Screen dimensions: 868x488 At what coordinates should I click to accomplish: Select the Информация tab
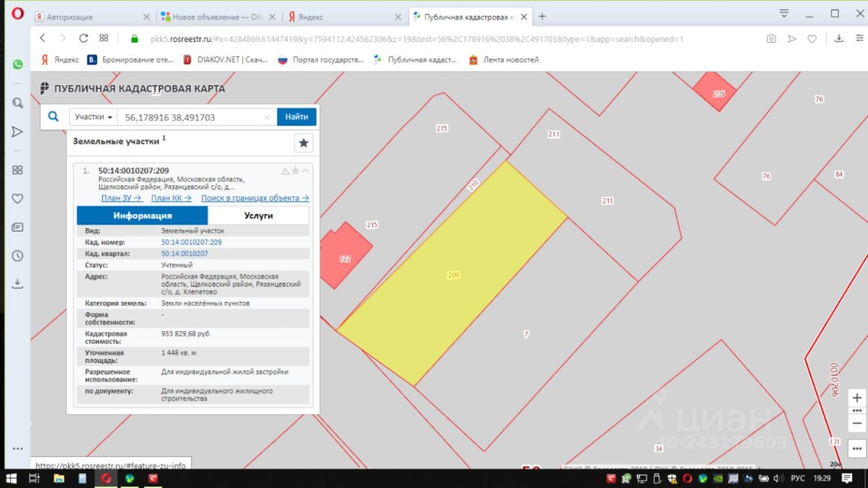click(142, 215)
